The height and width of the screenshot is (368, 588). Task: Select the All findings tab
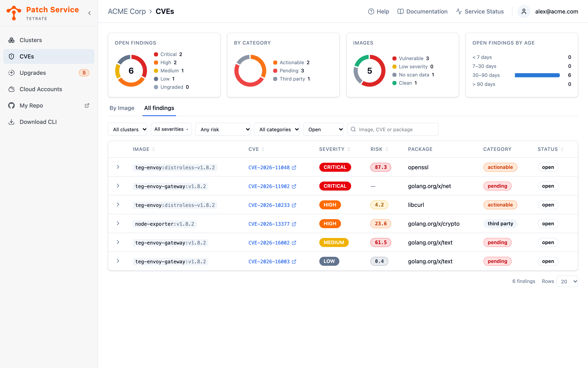click(159, 108)
